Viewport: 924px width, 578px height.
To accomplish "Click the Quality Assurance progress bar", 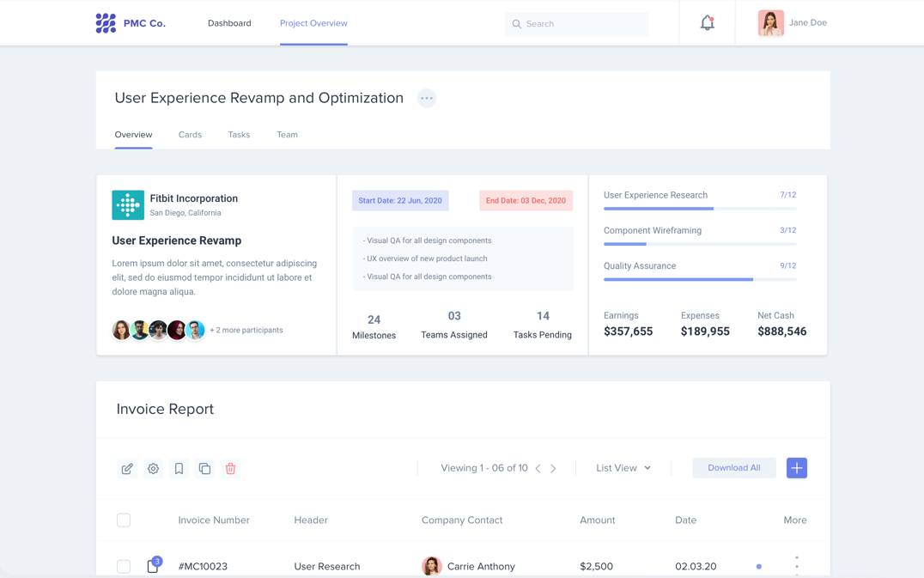I will point(697,279).
